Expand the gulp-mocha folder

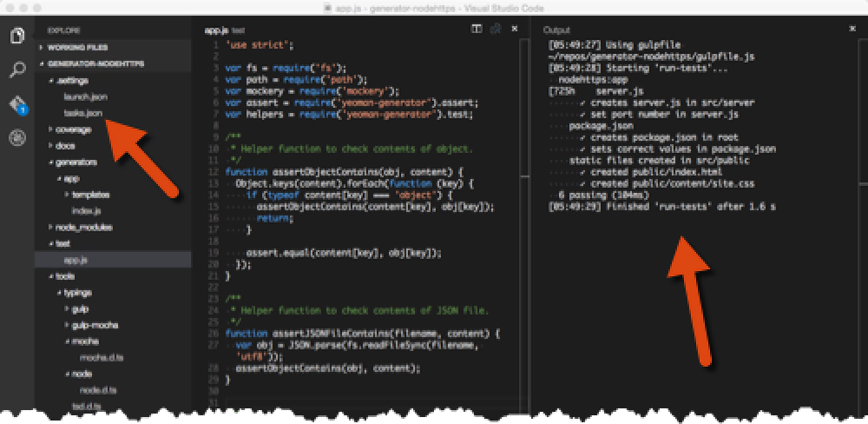click(91, 325)
